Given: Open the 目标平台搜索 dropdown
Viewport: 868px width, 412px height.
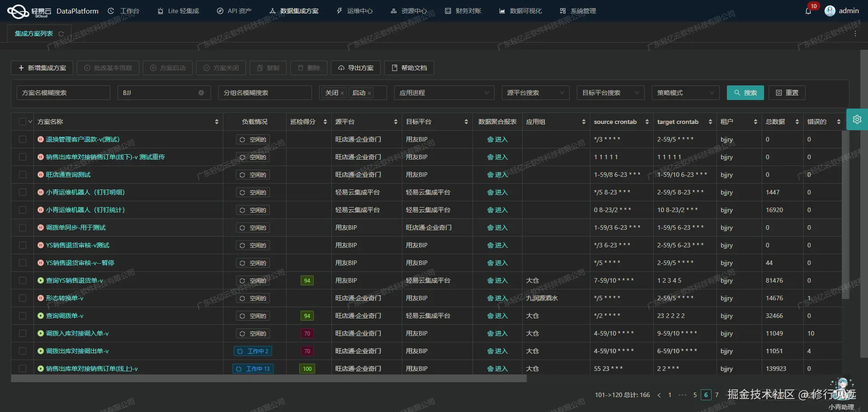Looking at the screenshot, I should coord(610,93).
